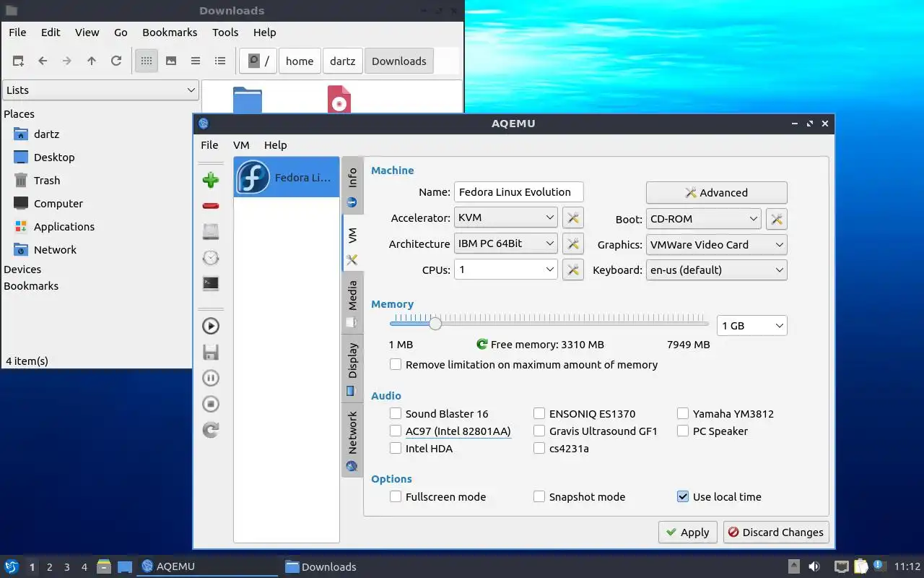Image resolution: width=924 pixels, height=578 pixels.
Task: Open the AQEMU Help menu
Action: [x=275, y=145]
